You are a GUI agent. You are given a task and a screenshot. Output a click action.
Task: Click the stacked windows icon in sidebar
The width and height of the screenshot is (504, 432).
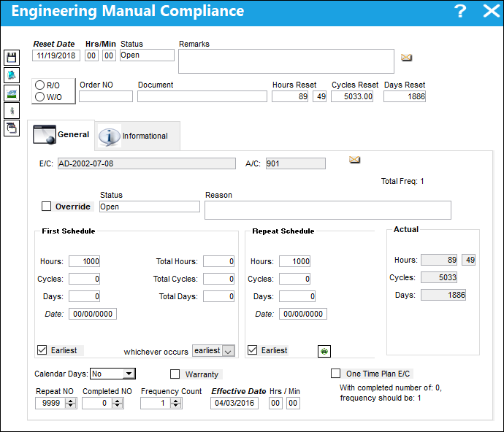(12, 128)
